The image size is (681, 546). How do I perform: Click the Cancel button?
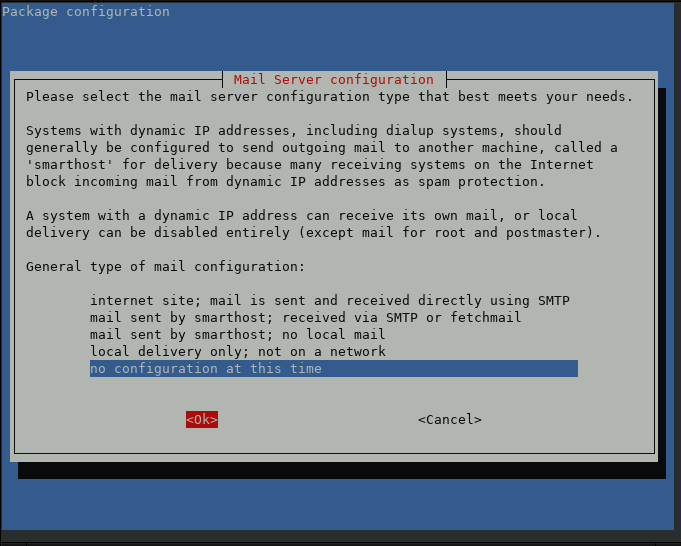[450, 420]
